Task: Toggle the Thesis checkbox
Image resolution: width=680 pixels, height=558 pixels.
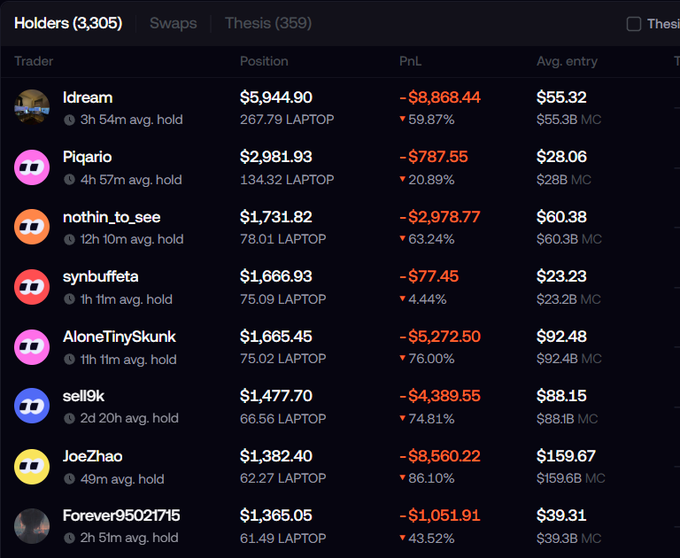Action: [634, 24]
